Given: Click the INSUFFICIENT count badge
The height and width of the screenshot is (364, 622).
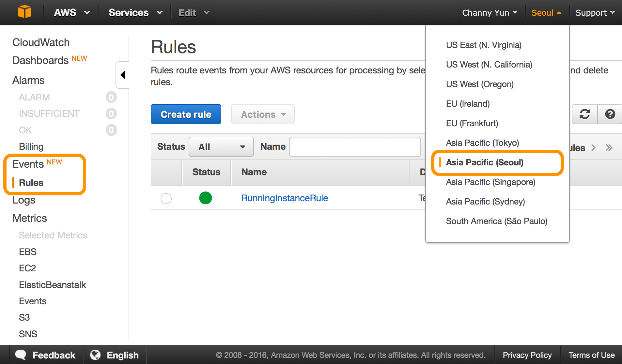Looking at the screenshot, I should pyautogui.click(x=111, y=114).
